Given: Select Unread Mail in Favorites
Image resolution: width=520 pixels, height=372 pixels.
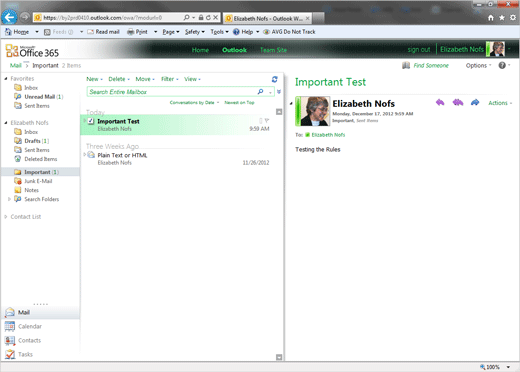Looking at the screenshot, I should pos(44,97).
